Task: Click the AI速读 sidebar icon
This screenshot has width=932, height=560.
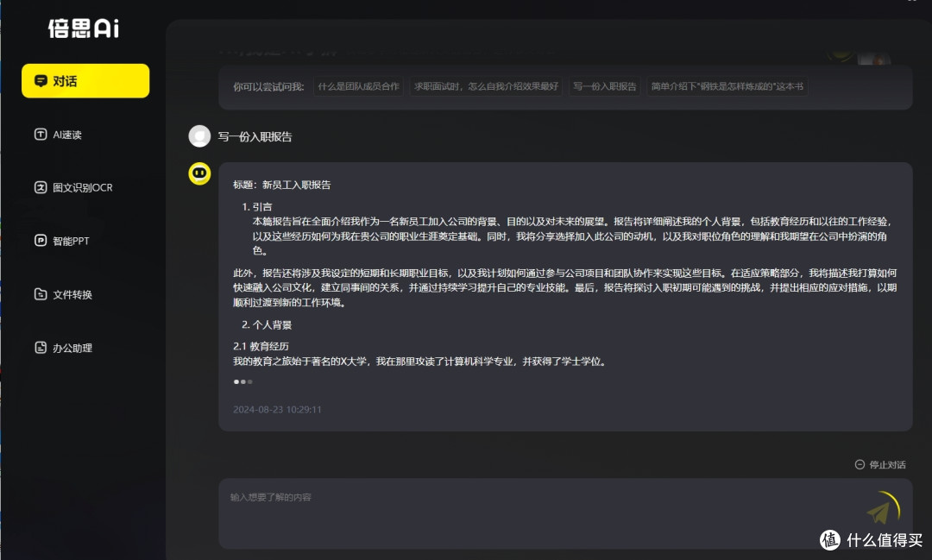Action: pyautogui.click(x=41, y=135)
